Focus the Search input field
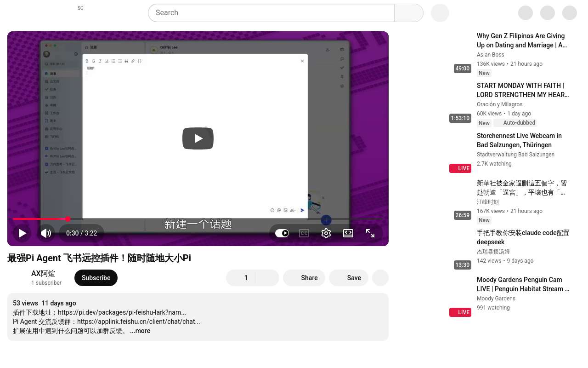Viewport: 588px width, 368px height. pyautogui.click(x=271, y=13)
